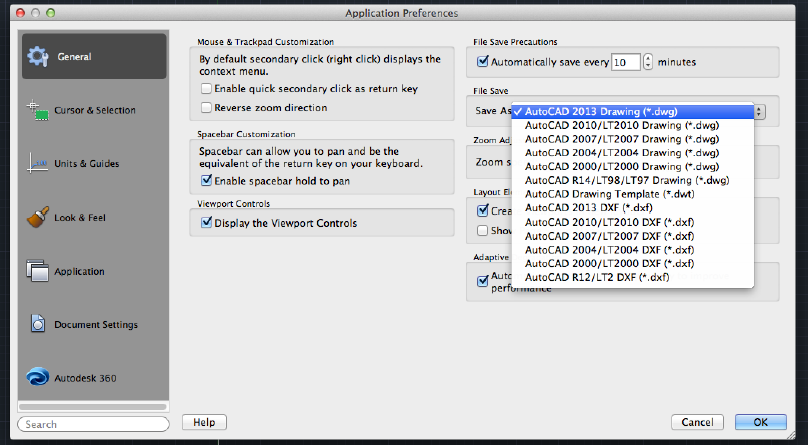Viewport: 808px width, 445px height.
Task: Open Document Settings section label
Action: (x=96, y=325)
